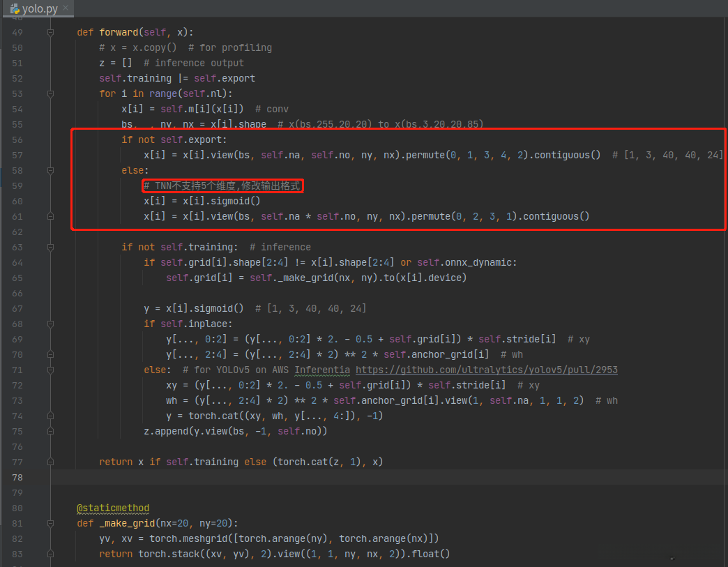Click 'self.export' on line 52
The image size is (728, 567).
click(x=225, y=79)
